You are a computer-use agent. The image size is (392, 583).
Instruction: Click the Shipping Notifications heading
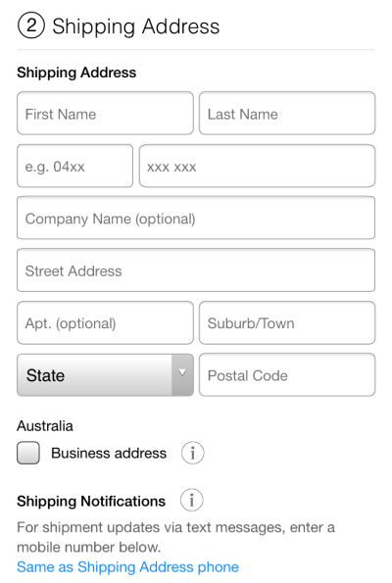(91, 501)
